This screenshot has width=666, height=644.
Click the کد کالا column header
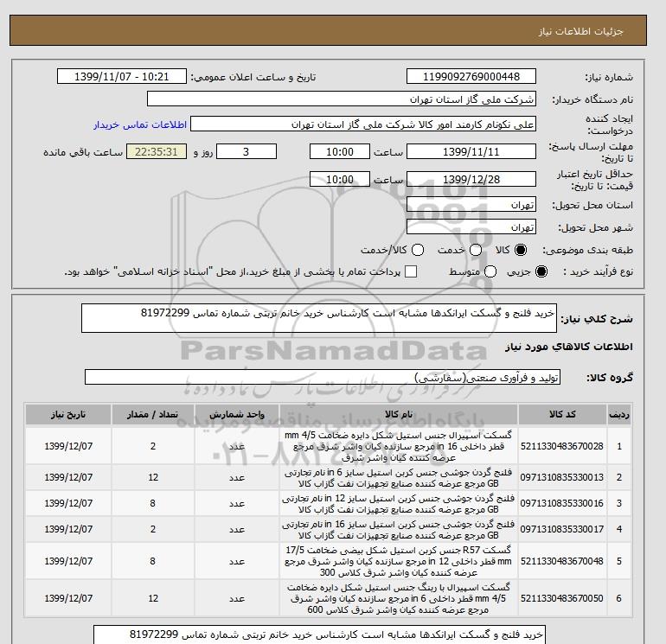point(562,414)
